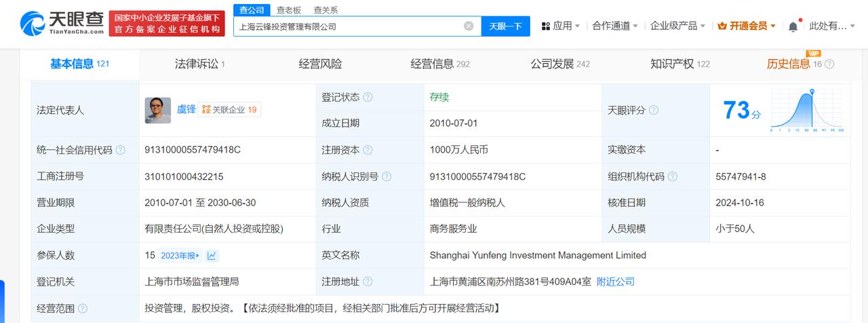Click the 附近公司 link
This screenshot has width=868, height=323.
pos(615,282)
